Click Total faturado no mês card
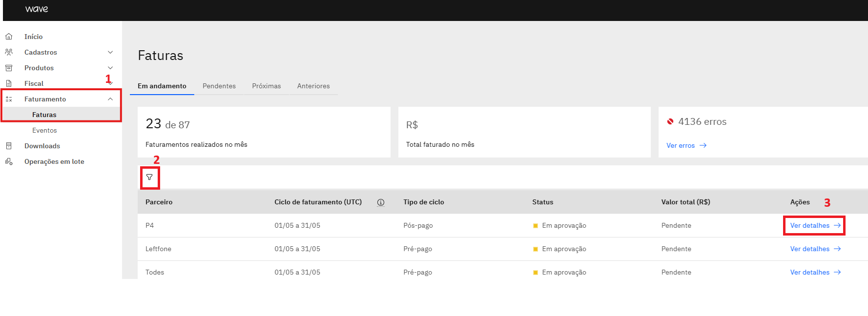 click(524, 132)
